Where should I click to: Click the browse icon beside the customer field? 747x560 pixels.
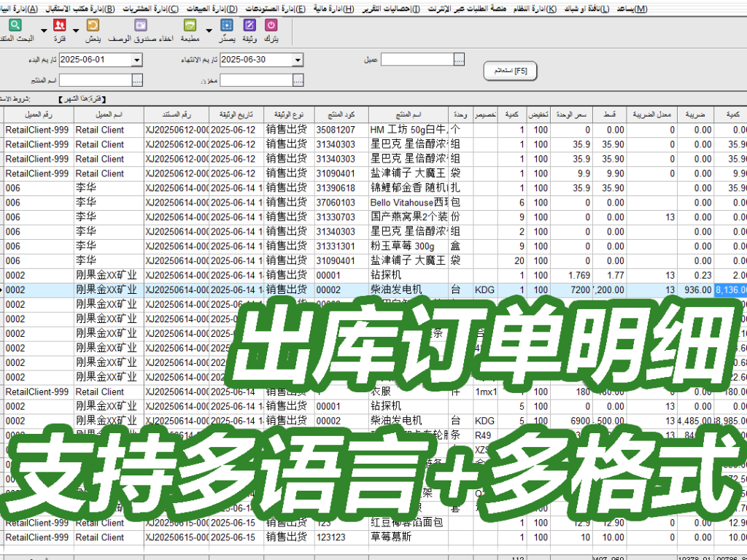(x=460, y=58)
